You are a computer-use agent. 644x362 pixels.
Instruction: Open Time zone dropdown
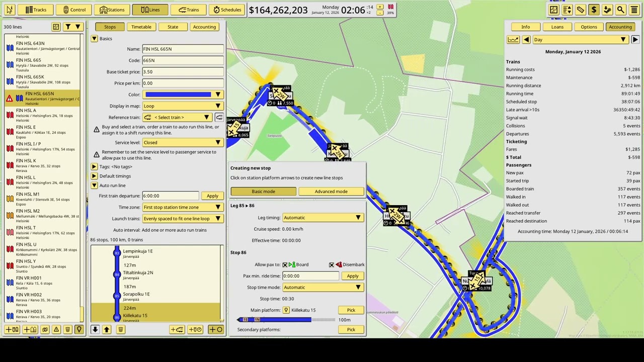[183, 207]
